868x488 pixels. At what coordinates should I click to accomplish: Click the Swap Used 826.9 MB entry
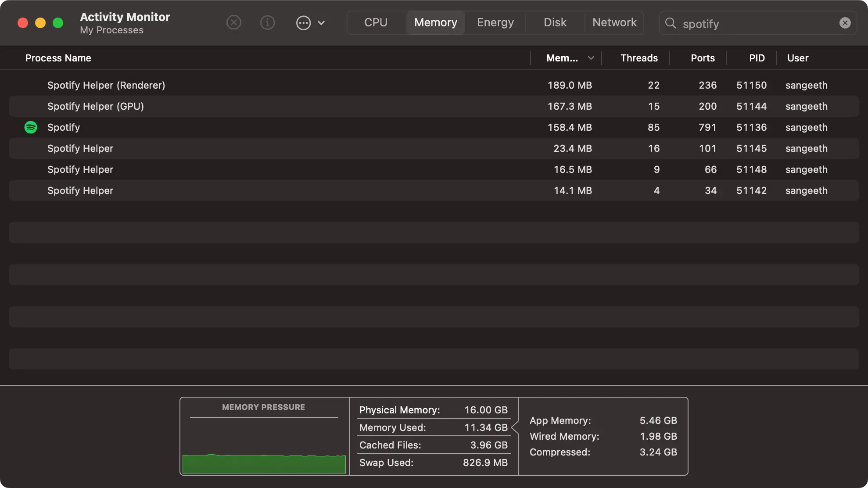coord(434,463)
